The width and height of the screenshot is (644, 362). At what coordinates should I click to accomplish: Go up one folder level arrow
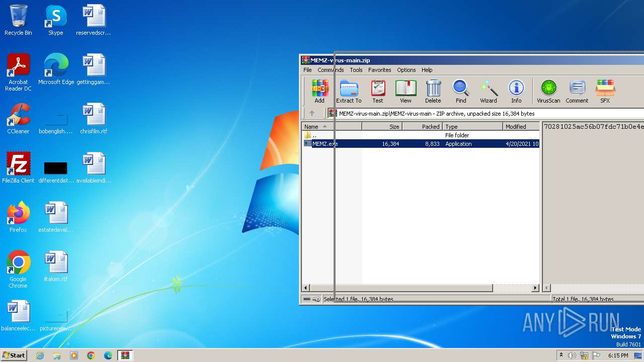point(312,114)
